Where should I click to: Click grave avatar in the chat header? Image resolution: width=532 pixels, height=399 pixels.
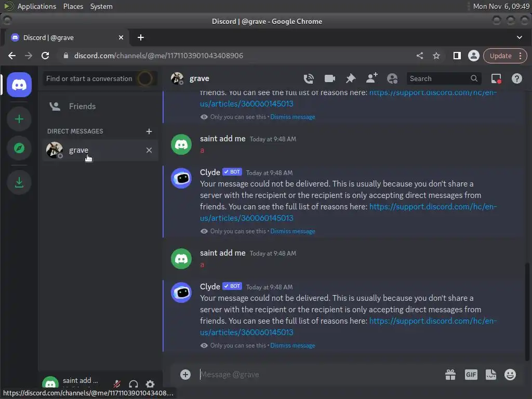coord(177,79)
